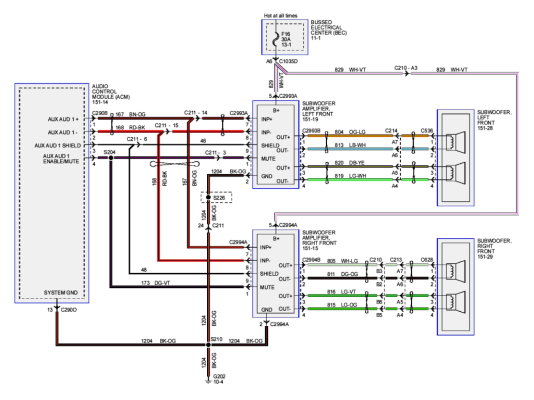Click the twisted pair symbol below MUTE wire
534x400 pixels.
click(175, 164)
